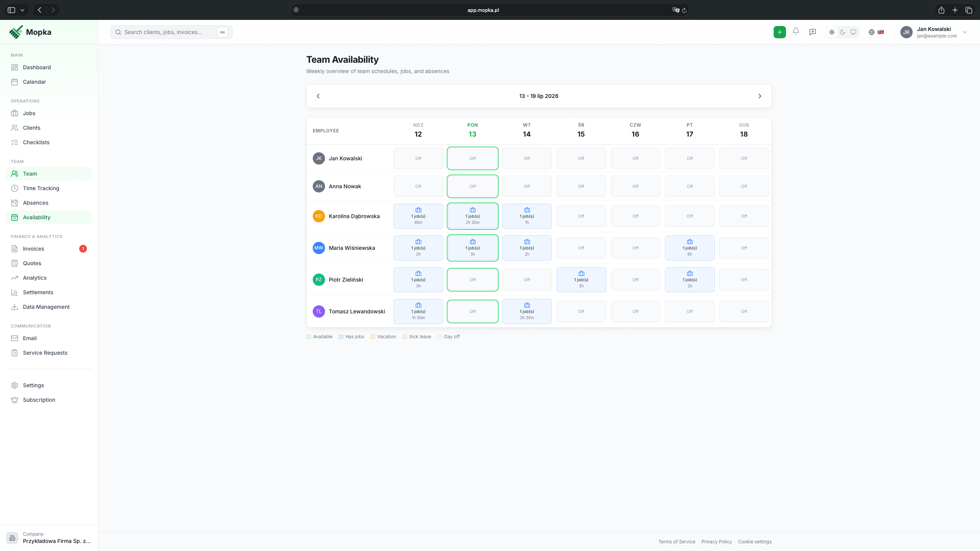Viewport: 980px width, 551px height.
Task: Focus the search clients, jobs, invoices field
Action: pyautogui.click(x=171, y=32)
